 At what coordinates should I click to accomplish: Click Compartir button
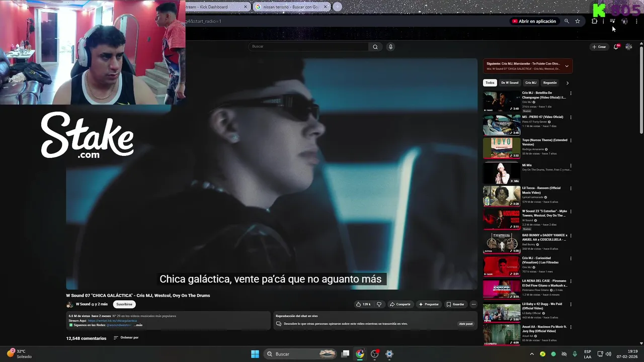[400, 304]
